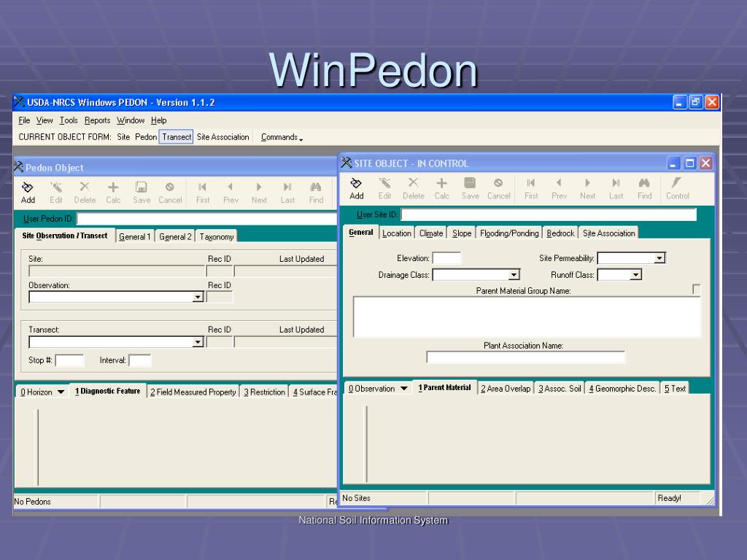Image resolution: width=747 pixels, height=560 pixels.
Task: Open Location tab in Site Object
Action: click(x=396, y=233)
